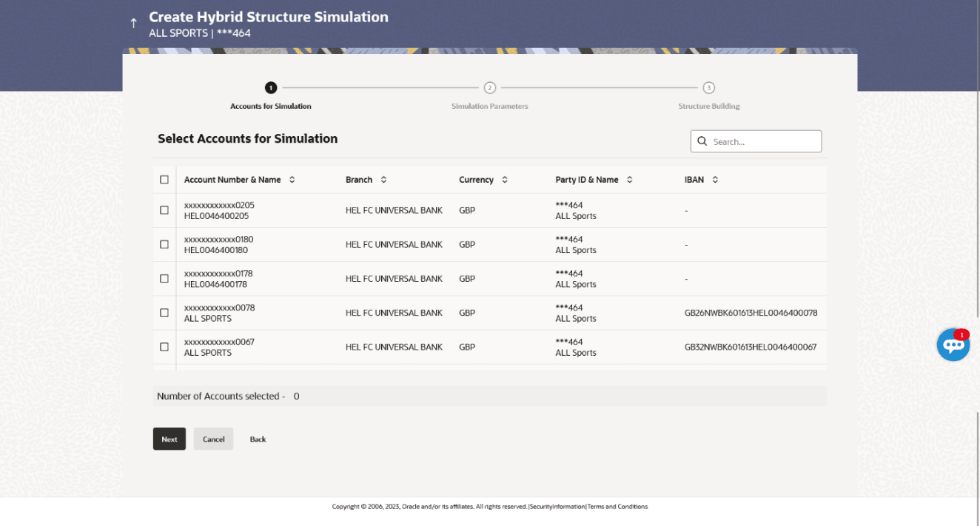980x526 pixels.
Task: Click the back arrow beside the page title
Action: (x=133, y=24)
